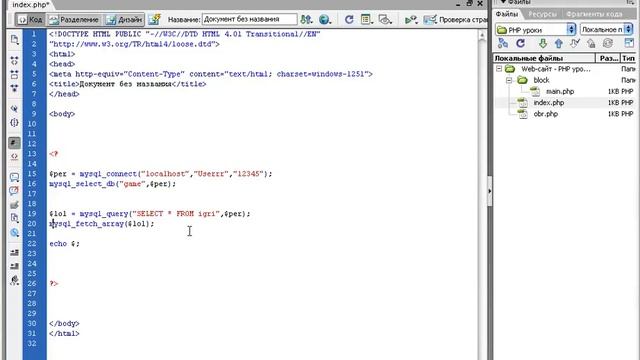Select the block folder
This screenshot has height=360, width=640.
click(x=541, y=80)
